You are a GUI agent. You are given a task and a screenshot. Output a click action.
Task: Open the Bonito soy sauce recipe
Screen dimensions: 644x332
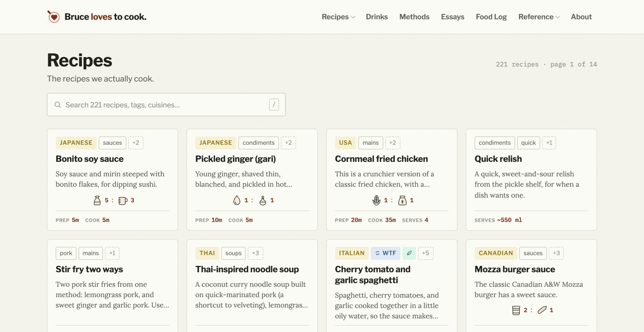click(x=89, y=159)
